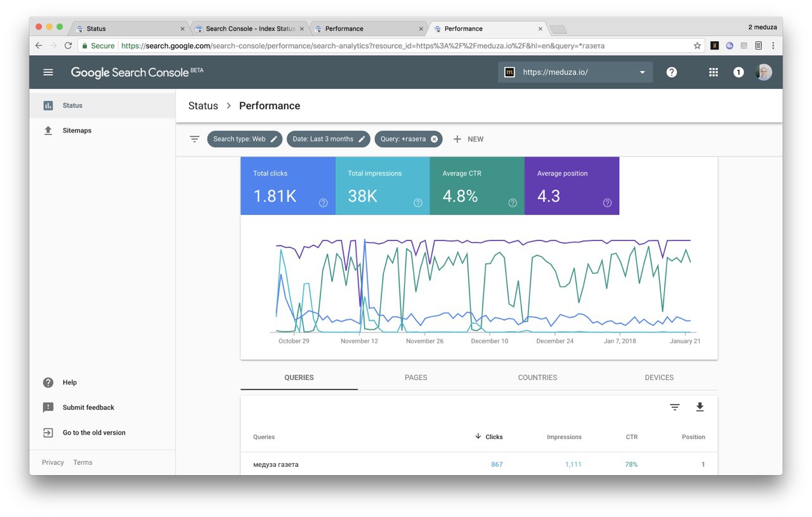Open the Google apps grid icon

click(x=713, y=72)
